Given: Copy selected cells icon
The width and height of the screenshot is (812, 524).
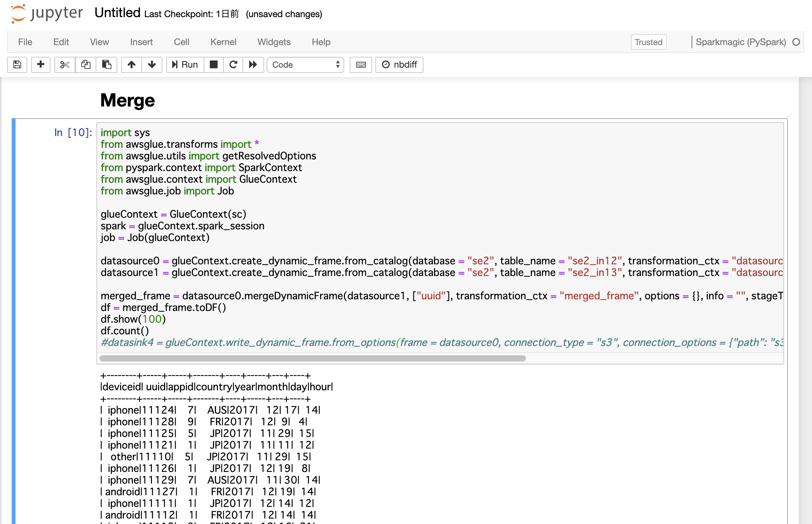Looking at the screenshot, I should 85,65.
